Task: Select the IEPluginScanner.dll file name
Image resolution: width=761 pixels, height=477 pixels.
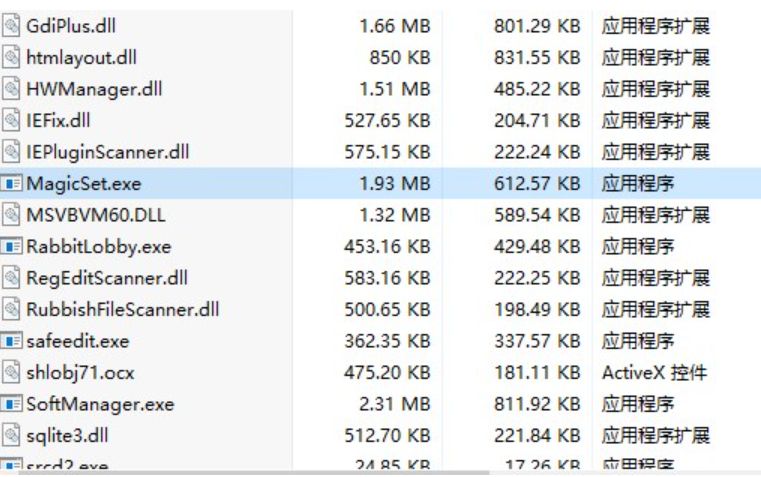Action: (107, 152)
